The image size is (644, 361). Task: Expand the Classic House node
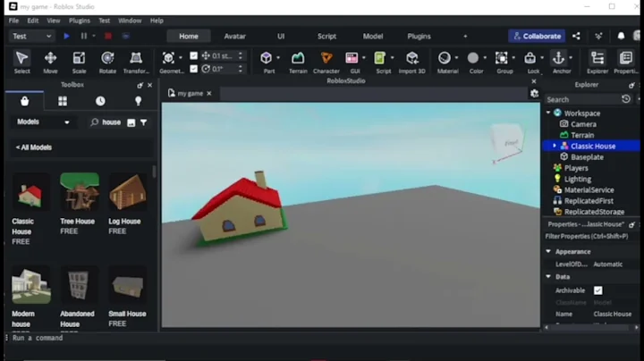tap(555, 146)
